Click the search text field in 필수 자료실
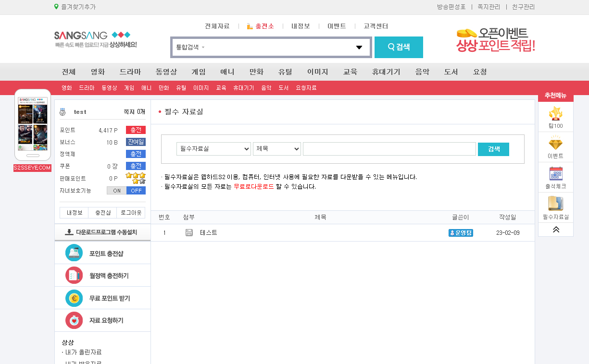The width and height of the screenshot is (589, 364). pos(389,149)
